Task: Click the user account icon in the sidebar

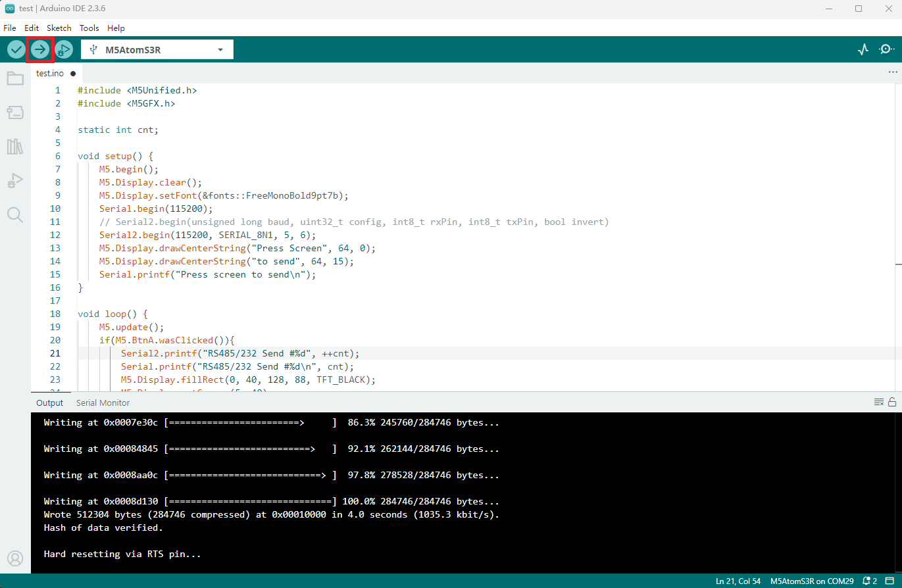Action: (x=15, y=558)
